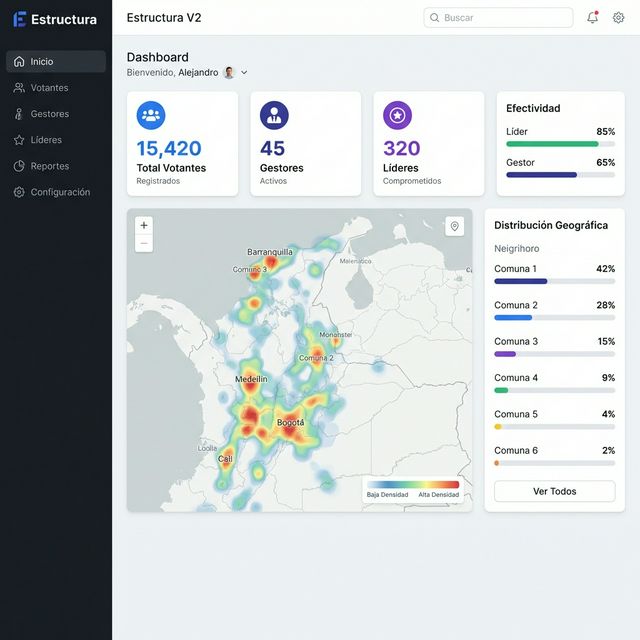Image resolution: width=640 pixels, height=640 pixels.
Task: Click the 320 líderes figure
Action: (402, 148)
